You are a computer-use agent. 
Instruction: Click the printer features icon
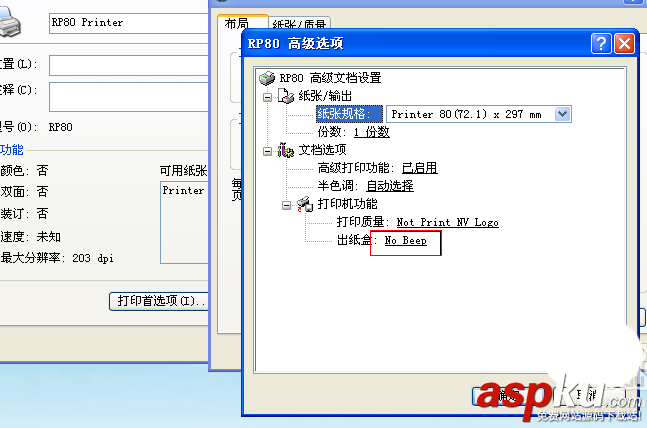click(305, 204)
